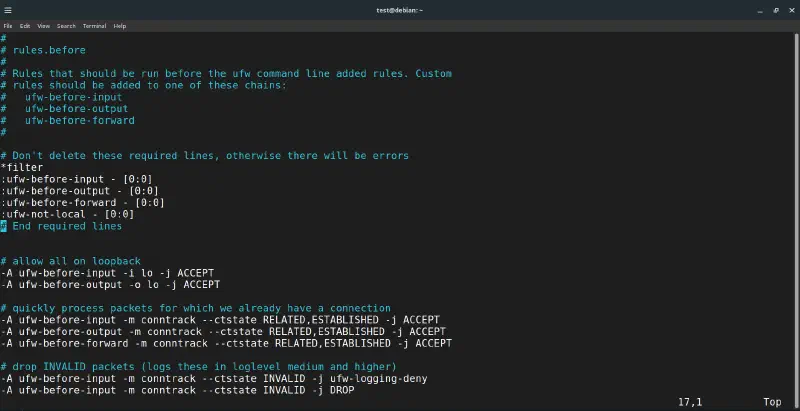Click the ':ufw-before-forward - [0:0]' line
The width and height of the screenshot is (800, 411).
83,202
